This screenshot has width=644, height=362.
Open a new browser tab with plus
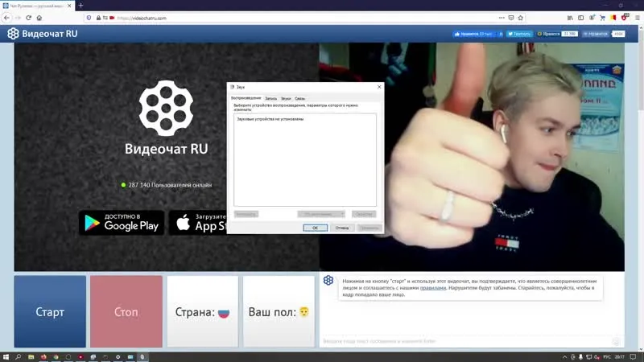[x=80, y=6]
